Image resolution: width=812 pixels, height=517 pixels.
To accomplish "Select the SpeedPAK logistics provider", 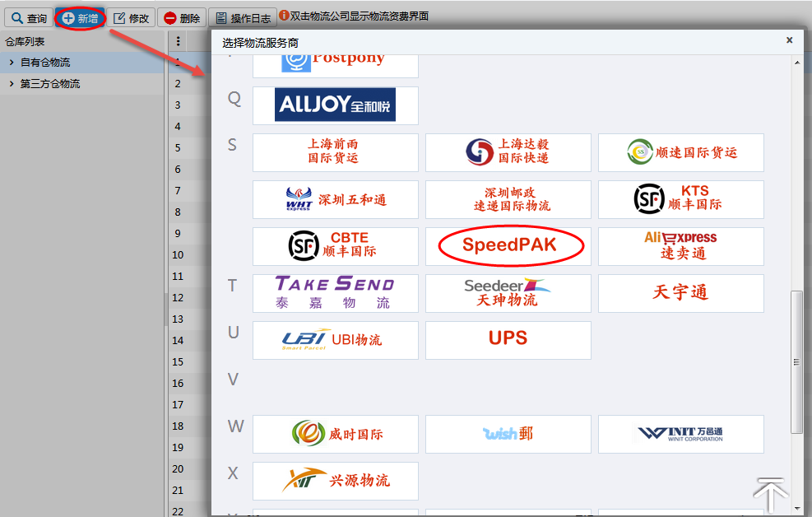I will (508, 245).
